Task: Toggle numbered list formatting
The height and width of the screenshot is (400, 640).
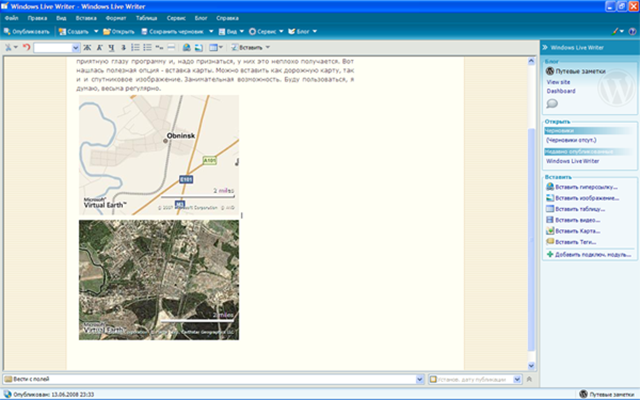Action: pos(135,48)
